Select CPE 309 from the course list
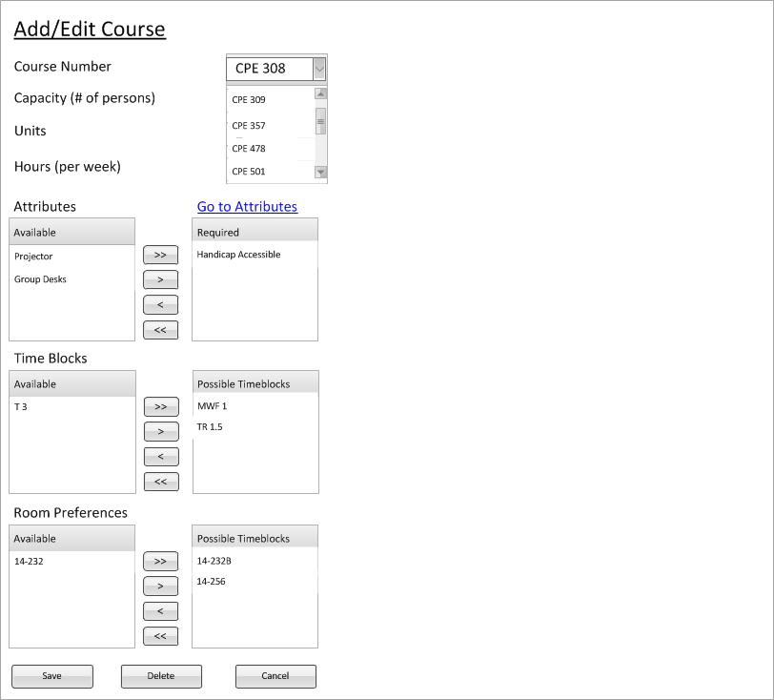The width and height of the screenshot is (774, 700). pyautogui.click(x=249, y=100)
